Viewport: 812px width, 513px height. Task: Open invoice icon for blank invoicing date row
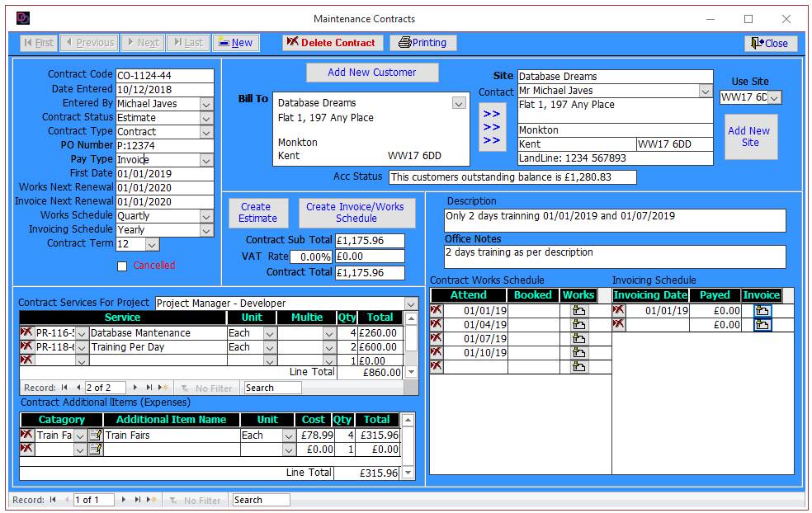[x=762, y=325]
